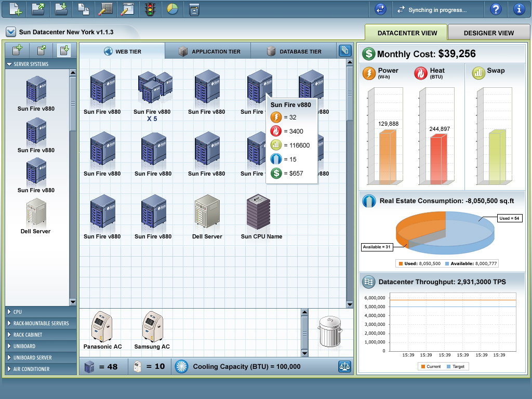Click the Used legend swatch under pie chart
The width and height of the screenshot is (532, 399).
(x=401, y=263)
